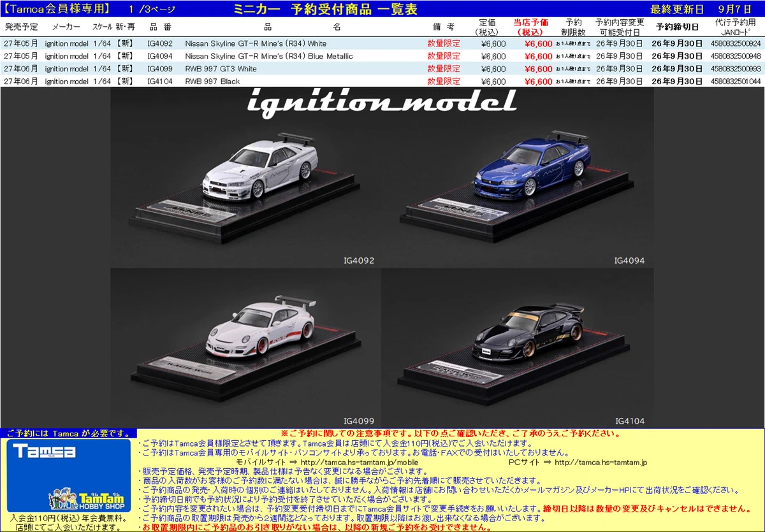Click the 備考 column header
This screenshot has height=532, width=765.
coord(443,27)
